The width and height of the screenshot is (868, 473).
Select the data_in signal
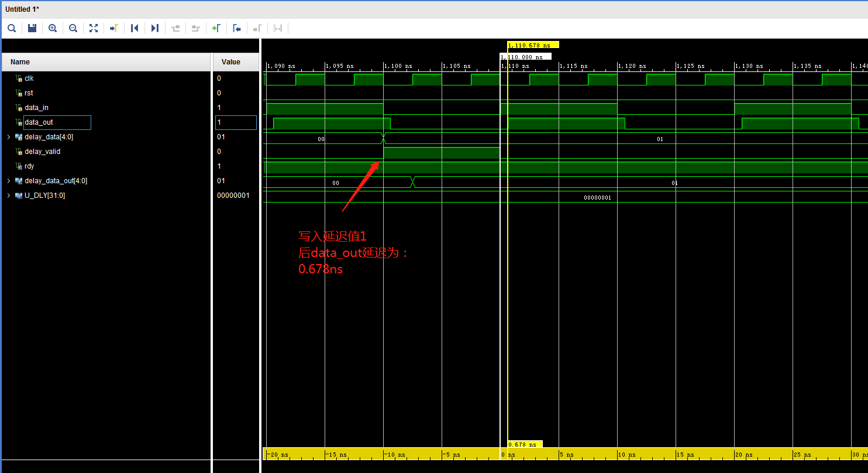pos(36,108)
